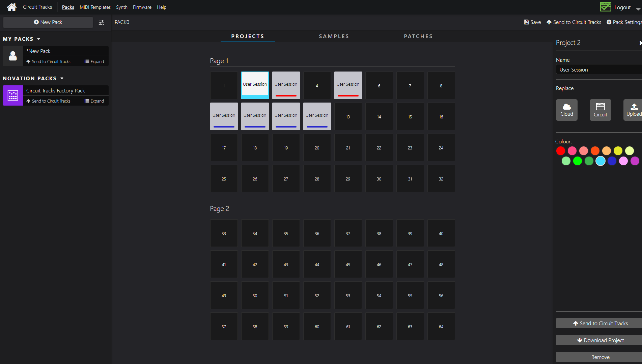Create a New Pack

tap(48, 22)
